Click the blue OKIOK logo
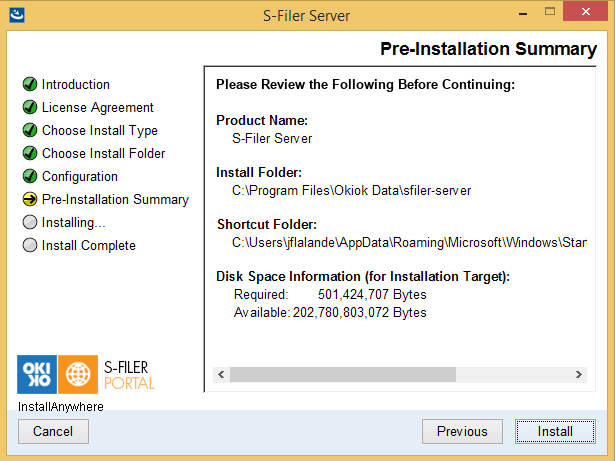Screen dimensions: 615x461 point(37,374)
